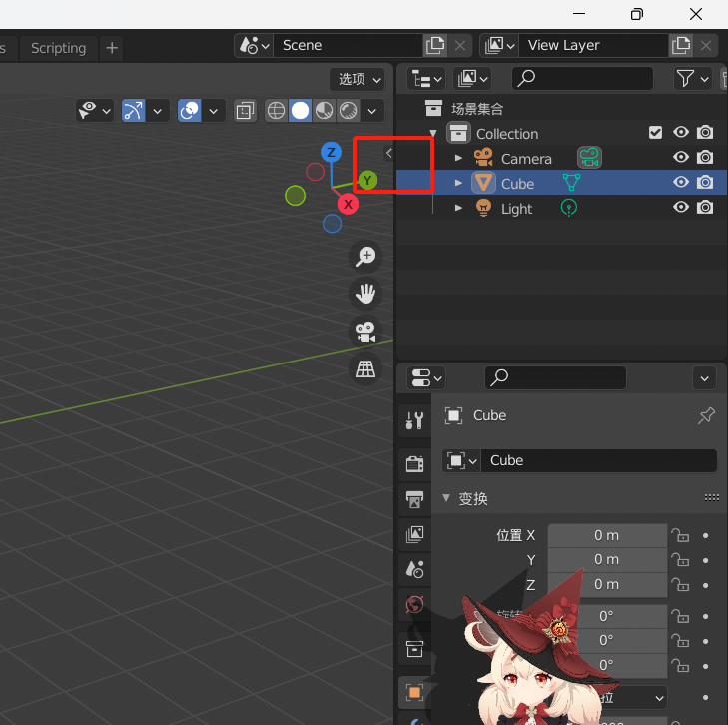Open the properties editor type menu

click(x=426, y=378)
